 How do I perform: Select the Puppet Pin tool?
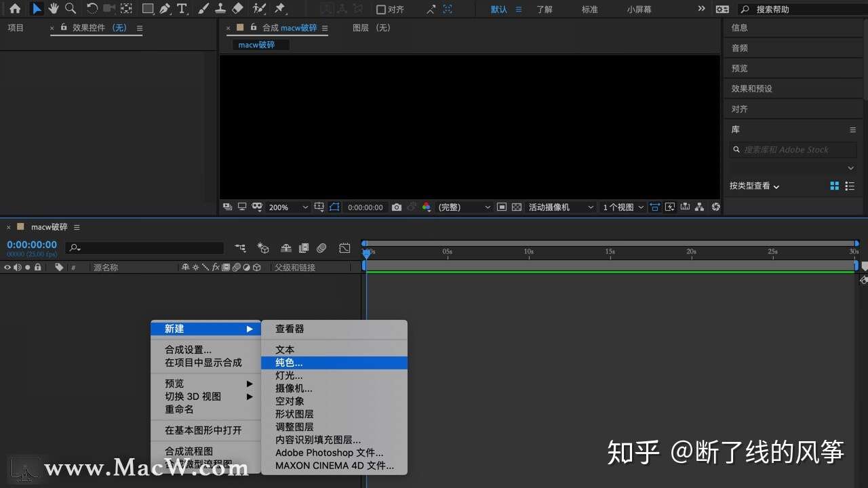coord(280,9)
